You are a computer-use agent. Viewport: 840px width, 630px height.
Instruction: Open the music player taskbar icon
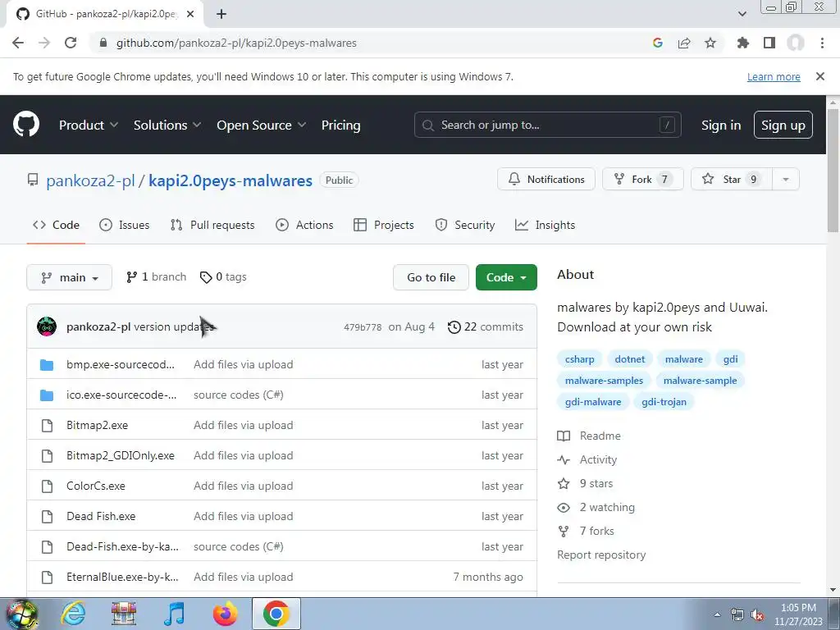tap(175, 614)
